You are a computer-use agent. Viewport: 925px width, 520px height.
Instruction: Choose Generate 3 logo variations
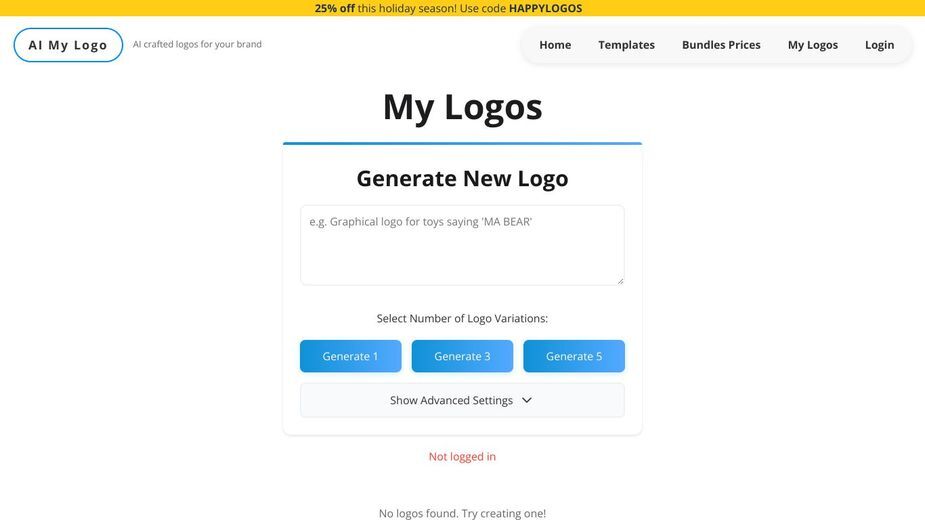tap(462, 356)
